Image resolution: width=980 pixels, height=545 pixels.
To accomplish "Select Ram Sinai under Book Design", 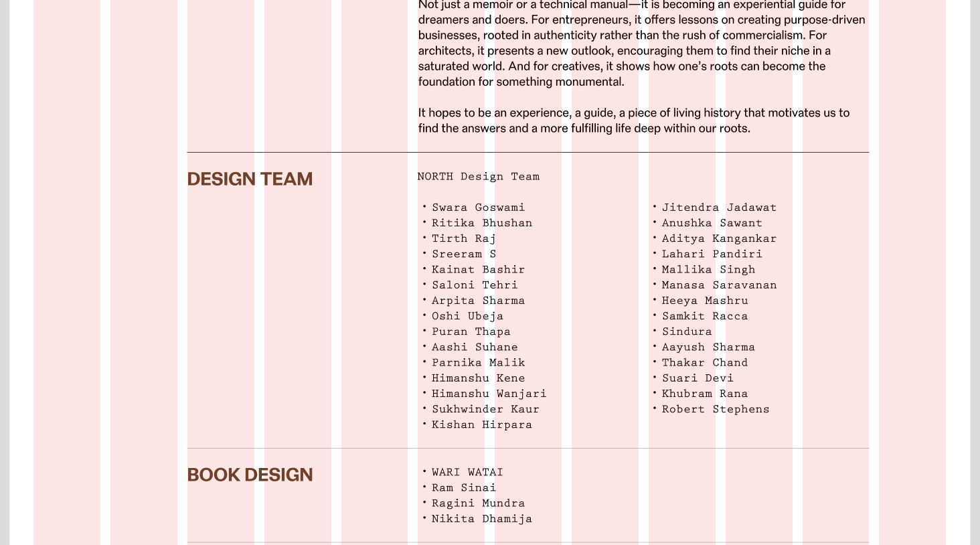I will coord(463,488).
